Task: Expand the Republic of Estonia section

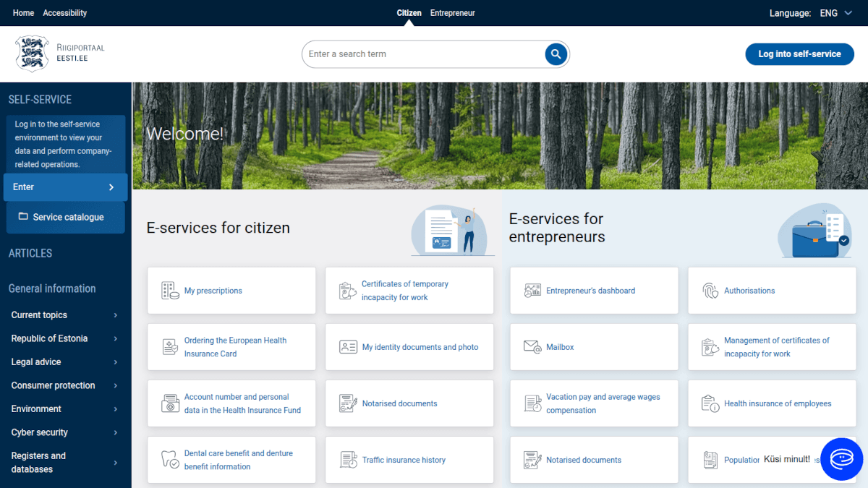Action: [x=66, y=338]
